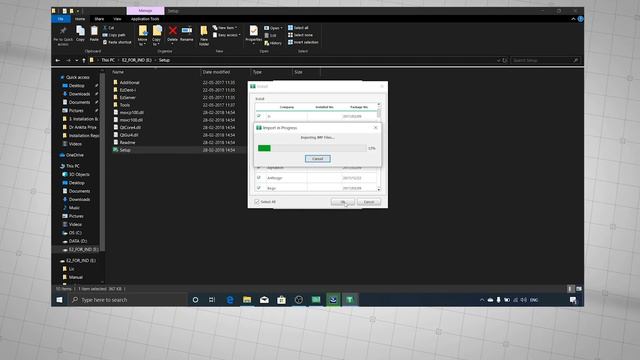This screenshot has width=640, height=360.
Task: Click Select none in the ribbon
Action: pos(300,35)
